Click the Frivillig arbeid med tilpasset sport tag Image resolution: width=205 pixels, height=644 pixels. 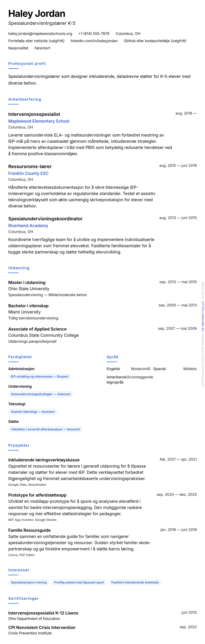(x=79, y=582)
